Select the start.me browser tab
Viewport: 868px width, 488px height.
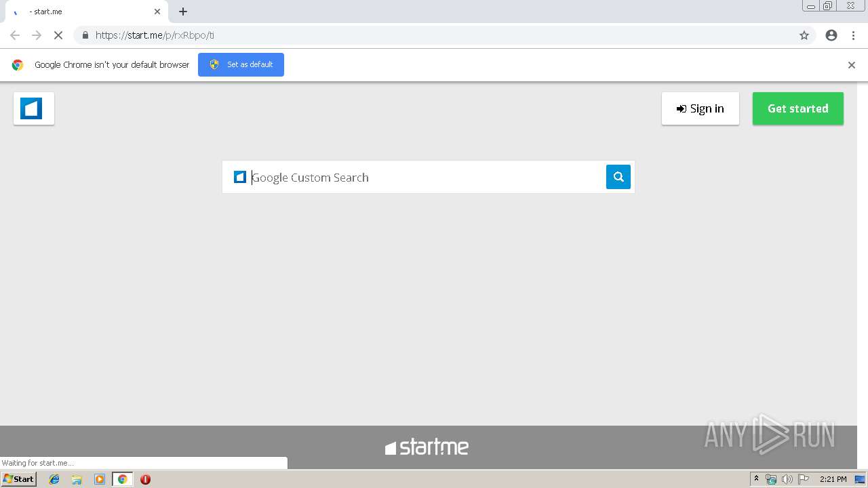[x=86, y=12]
